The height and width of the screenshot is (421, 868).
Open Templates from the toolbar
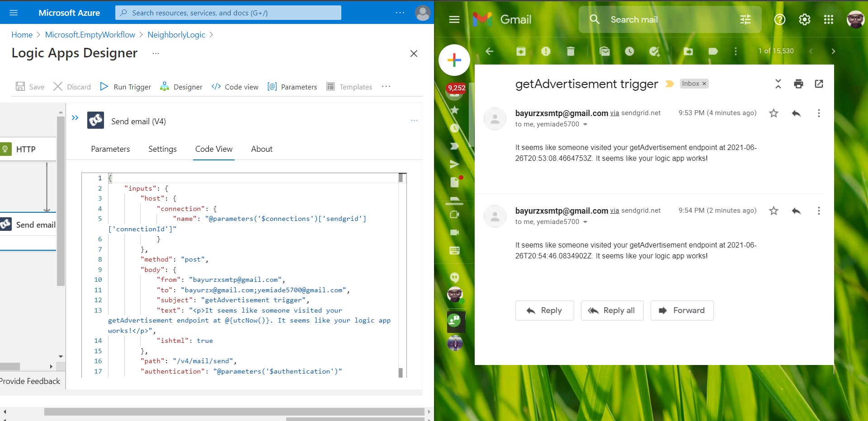tap(349, 87)
